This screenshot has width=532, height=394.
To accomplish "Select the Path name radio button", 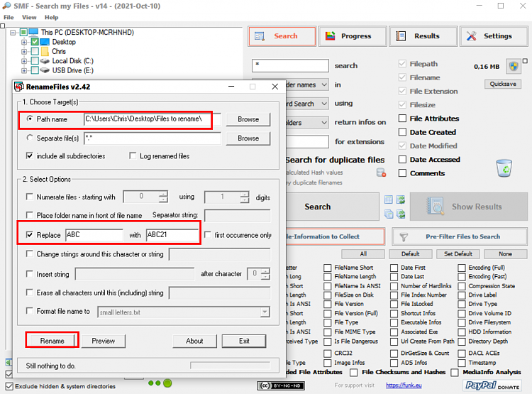I will [30, 119].
